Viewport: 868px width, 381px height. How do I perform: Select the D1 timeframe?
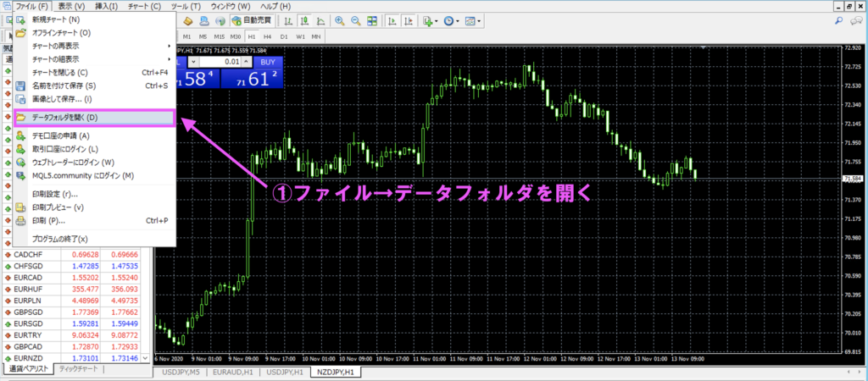click(x=284, y=36)
